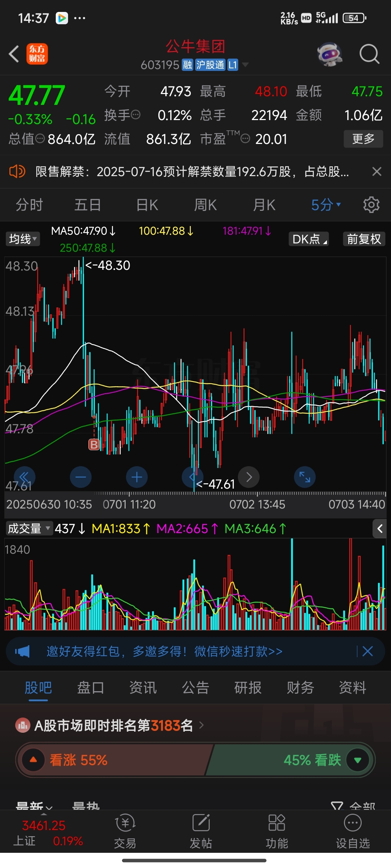391x868 pixels.
Task: Open the Eastmoney orange logo icon
Action: pos(37,54)
